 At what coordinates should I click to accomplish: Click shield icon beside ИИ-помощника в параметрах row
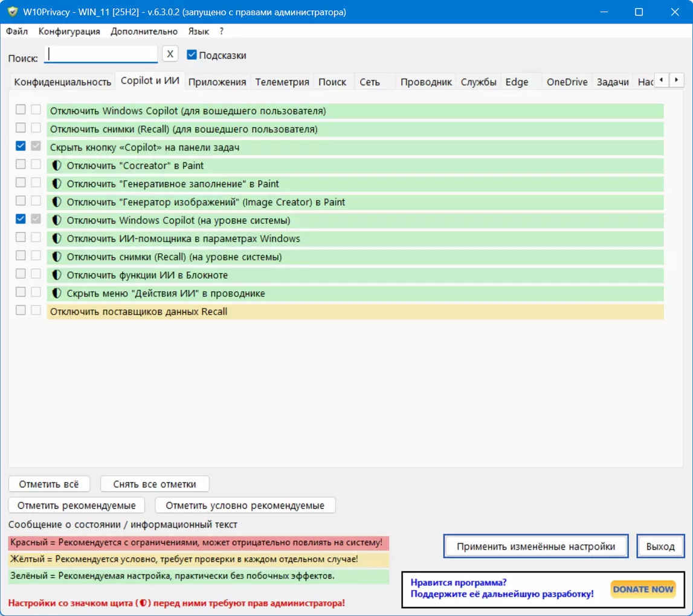coord(56,239)
